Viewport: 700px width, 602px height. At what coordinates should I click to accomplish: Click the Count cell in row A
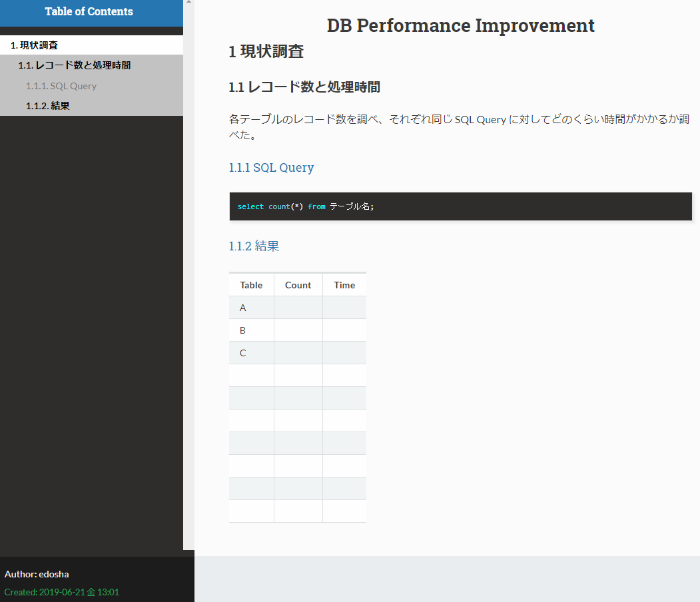[x=298, y=308]
